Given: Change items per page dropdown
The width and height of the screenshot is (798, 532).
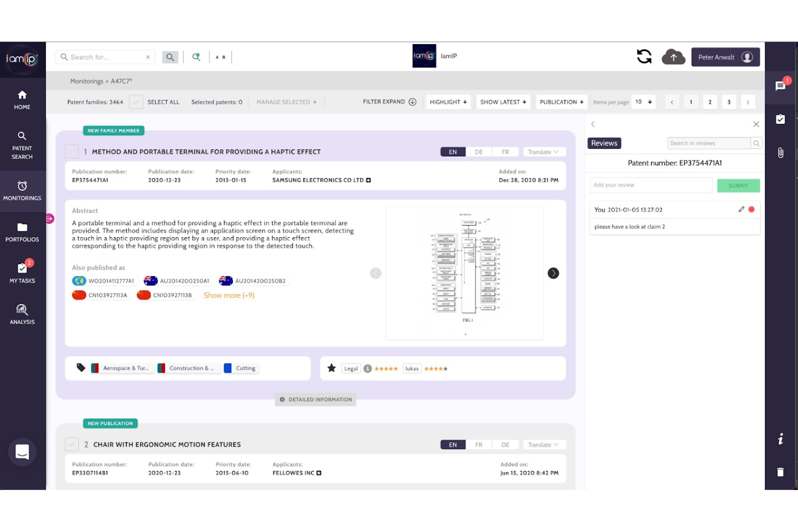Looking at the screenshot, I should point(643,102).
